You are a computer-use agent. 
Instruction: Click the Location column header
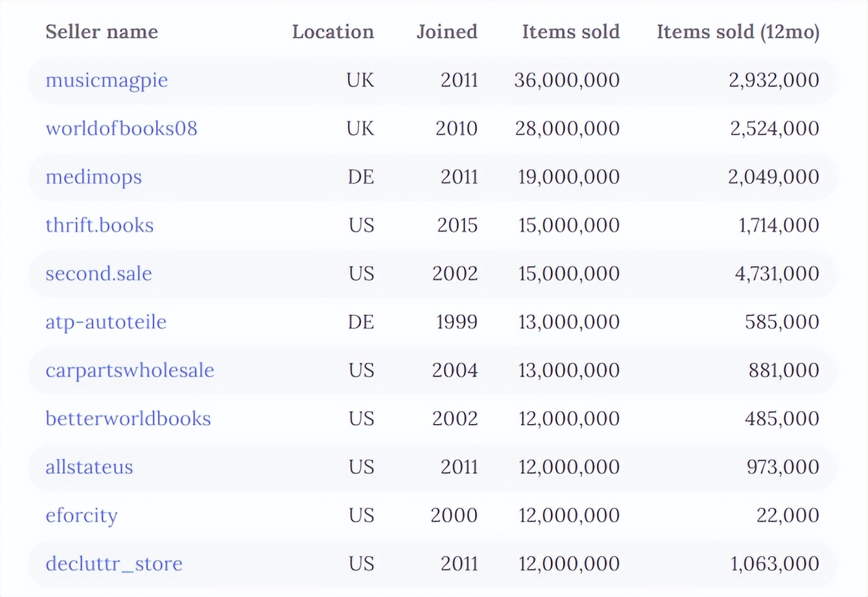click(333, 32)
